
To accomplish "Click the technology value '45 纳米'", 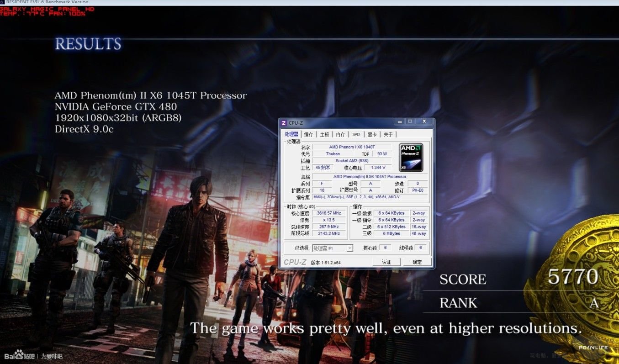I will [323, 168].
